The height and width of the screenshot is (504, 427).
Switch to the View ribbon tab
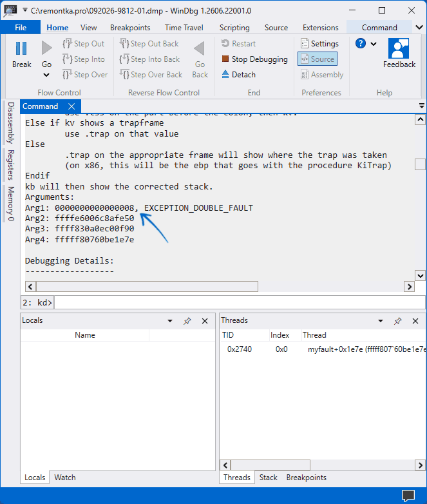[x=88, y=27]
